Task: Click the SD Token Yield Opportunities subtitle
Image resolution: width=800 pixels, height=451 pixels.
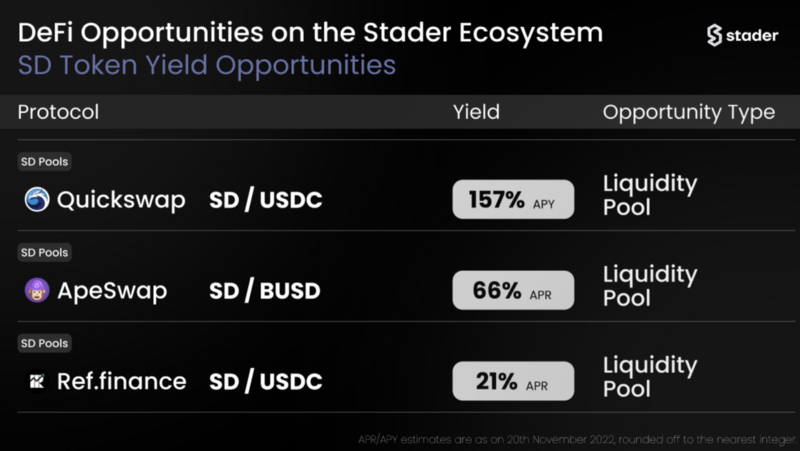Action: [x=207, y=66]
